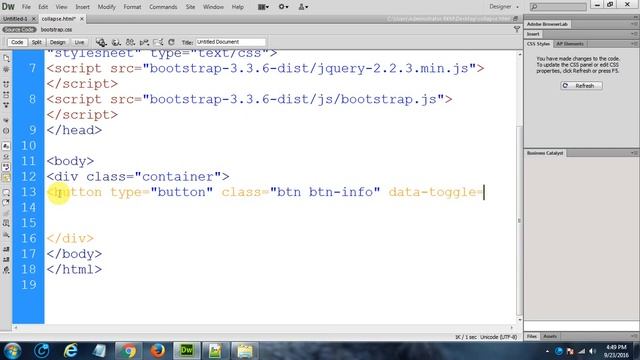
Task: Switch to Untitled-1 document tab
Action: [x=15, y=19]
